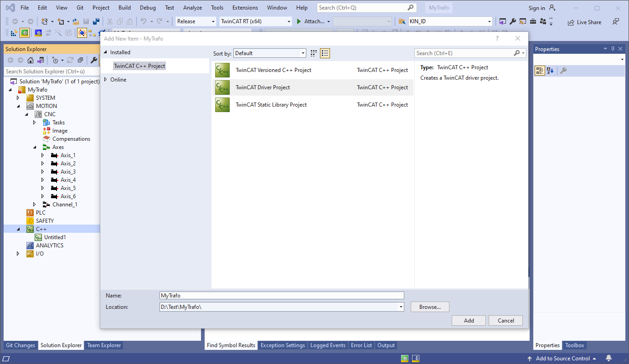The height and width of the screenshot is (364, 629).
Task: Select the Untitled1 item under C++
Action: (x=55, y=237)
